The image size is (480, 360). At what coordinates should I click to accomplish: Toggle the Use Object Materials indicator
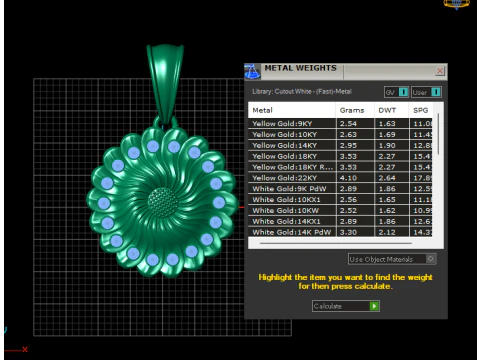(x=431, y=259)
